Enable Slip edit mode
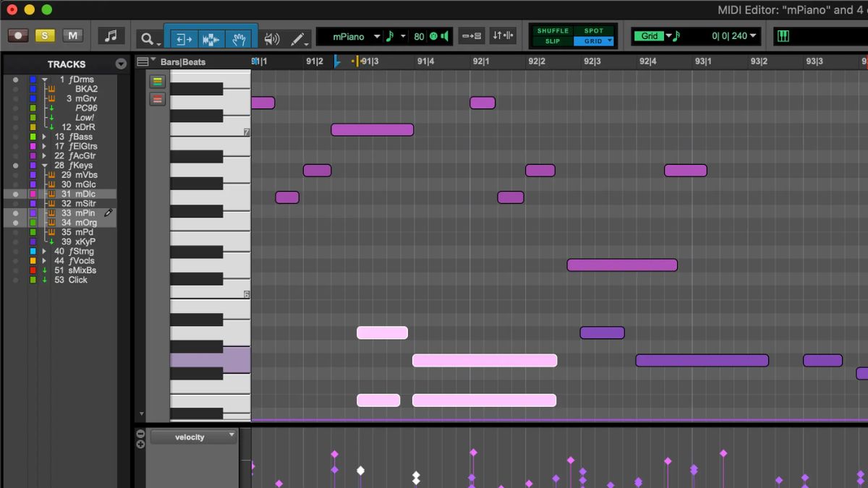868x488 pixels. pyautogui.click(x=553, y=41)
